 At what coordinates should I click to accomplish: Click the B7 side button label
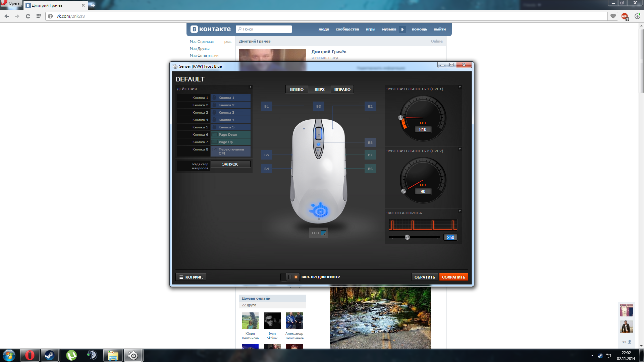click(370, 155)
